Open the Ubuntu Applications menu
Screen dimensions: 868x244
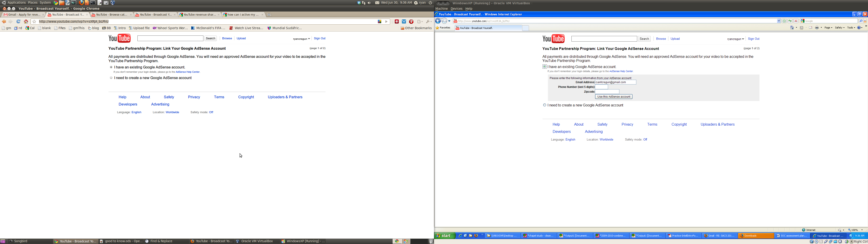[x=17, y=3]
